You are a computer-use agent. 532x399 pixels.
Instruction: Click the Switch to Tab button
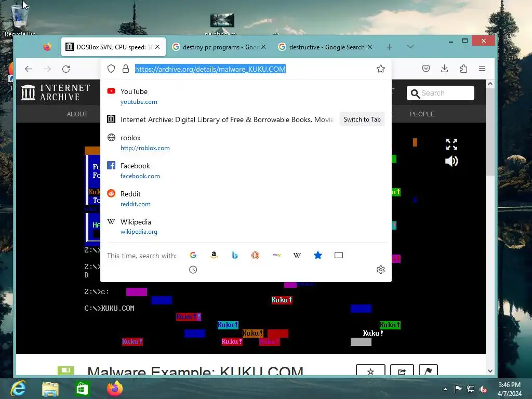[362, 119]
